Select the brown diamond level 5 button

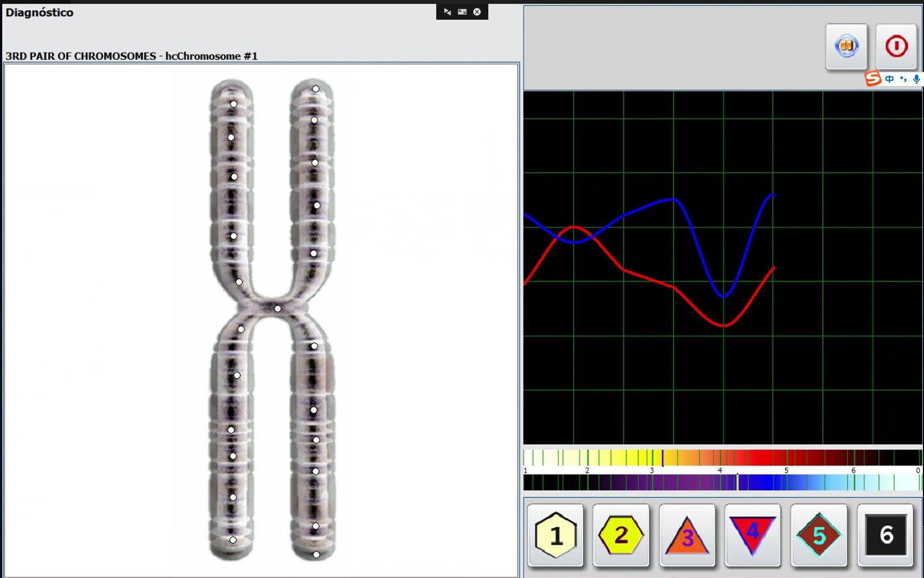point(818,535)
